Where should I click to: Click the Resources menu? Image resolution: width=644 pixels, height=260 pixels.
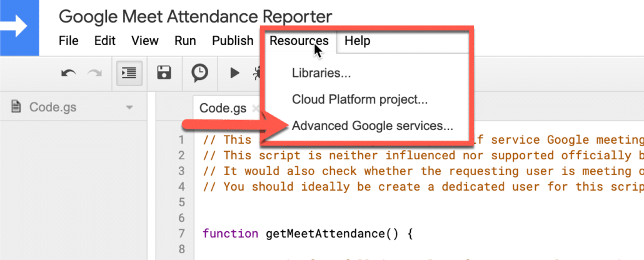pos(299,41)
